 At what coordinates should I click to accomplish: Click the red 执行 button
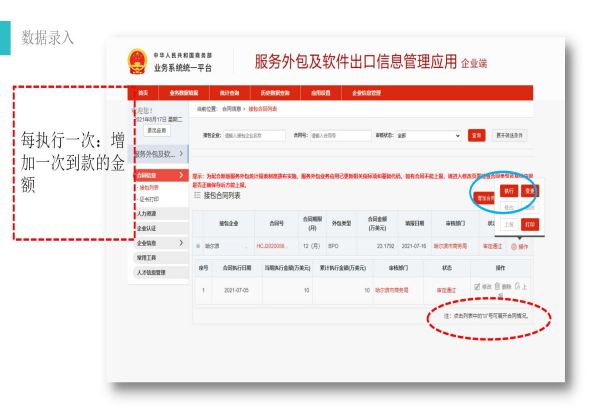click(509, 190)
